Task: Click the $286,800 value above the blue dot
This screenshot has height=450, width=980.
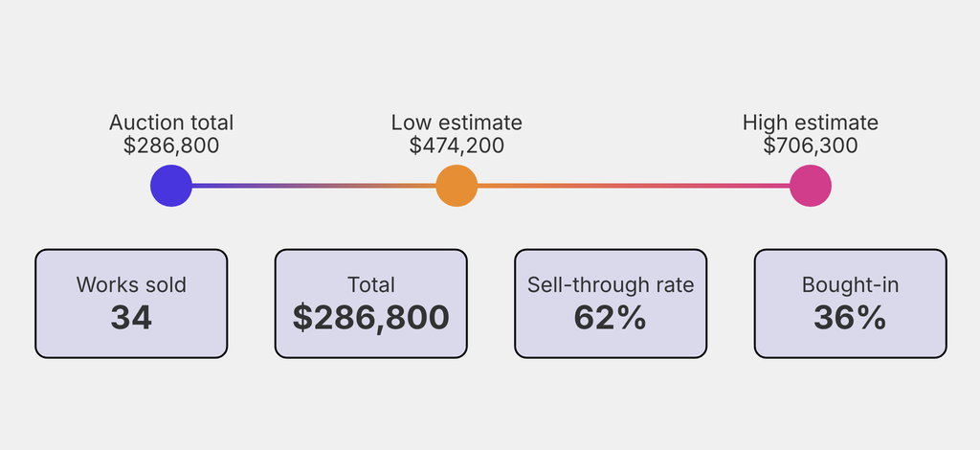Action: 171,146
